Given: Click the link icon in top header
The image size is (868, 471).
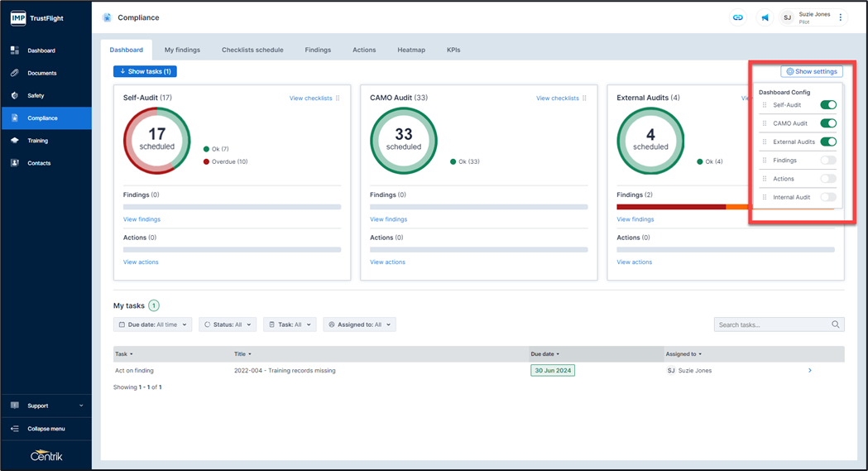Looking at the screenshot, I should click(738, 17).
